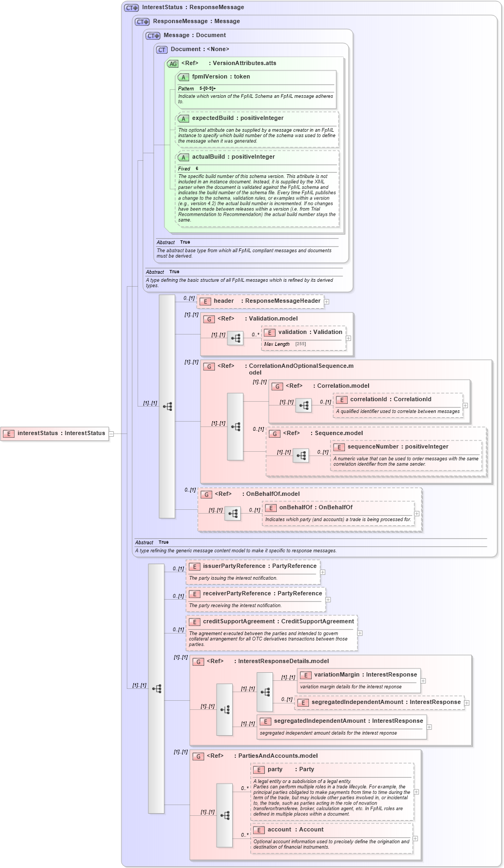Click the 'fpmlVersion : token' label
Screen dimensions: 504x868
click(221, 77)
